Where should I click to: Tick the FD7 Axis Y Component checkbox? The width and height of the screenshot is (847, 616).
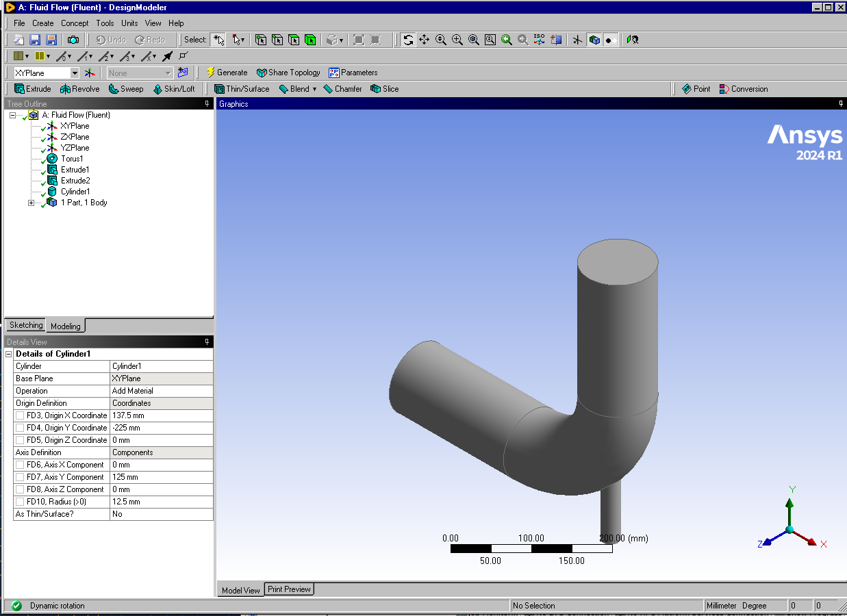click(x=20, y=477)
